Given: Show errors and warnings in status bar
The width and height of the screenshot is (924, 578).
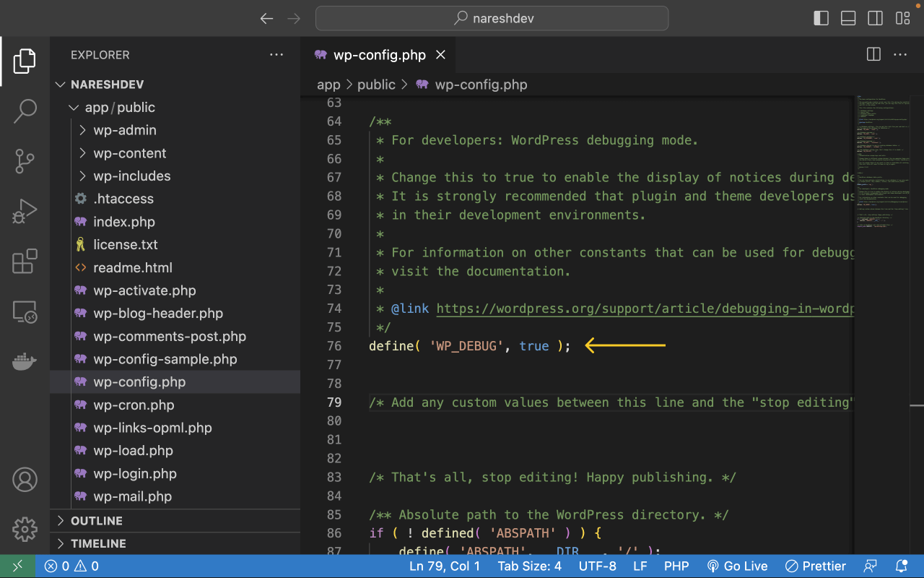Looking at the screenshot, I should (71, 566).
